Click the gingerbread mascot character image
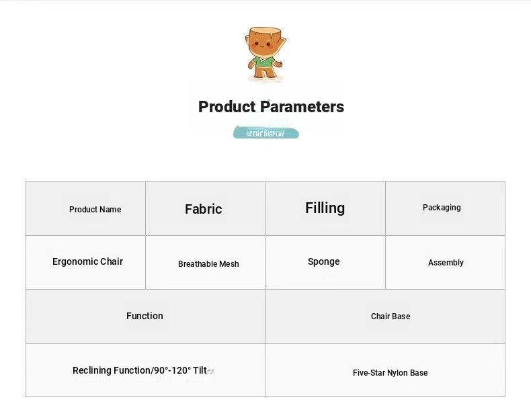The width and height of the screenshot is (531, 420). (265, 54)
